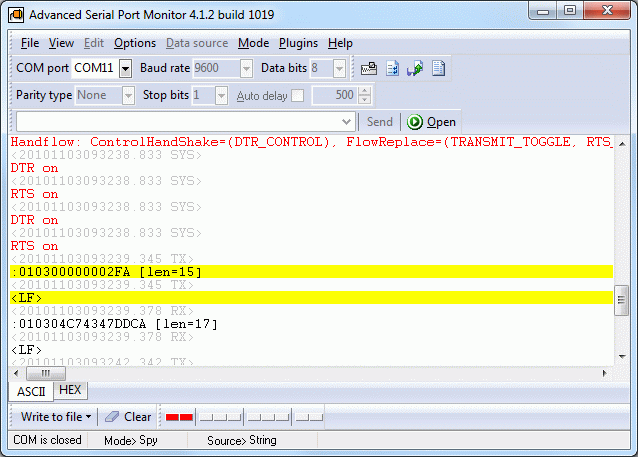The height and width of the screenshot is (457, 638).
Task: Open the grayed Edit menu
Action: coord(94,43)
